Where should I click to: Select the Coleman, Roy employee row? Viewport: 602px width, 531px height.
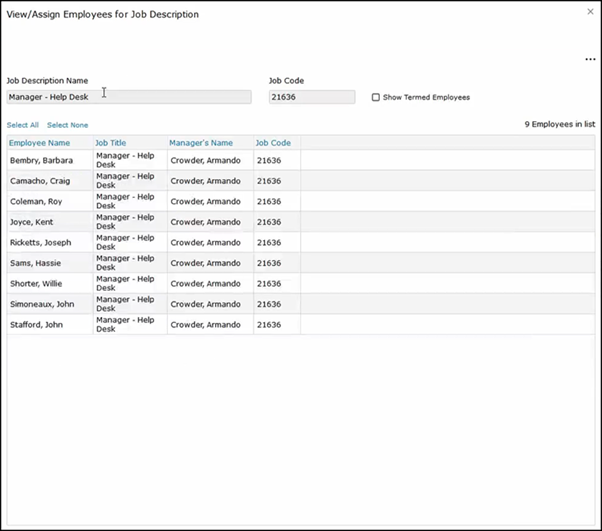[39, 201]
